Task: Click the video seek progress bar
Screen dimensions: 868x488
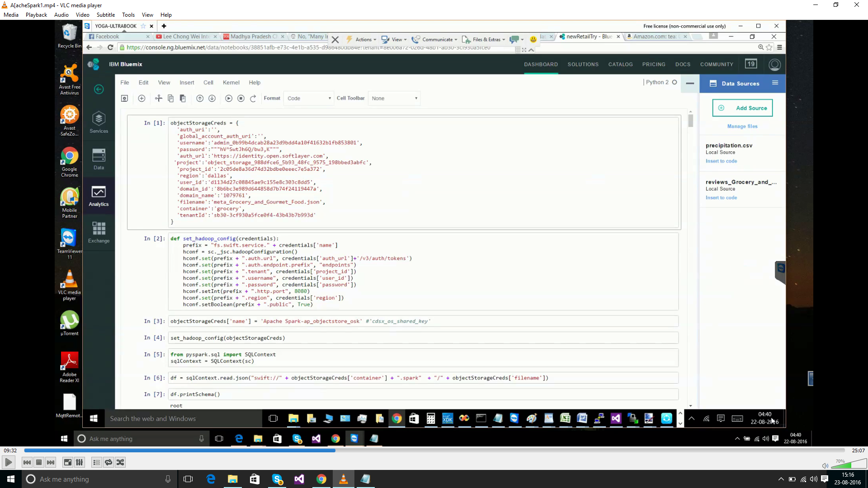Action: click(434, 450)
